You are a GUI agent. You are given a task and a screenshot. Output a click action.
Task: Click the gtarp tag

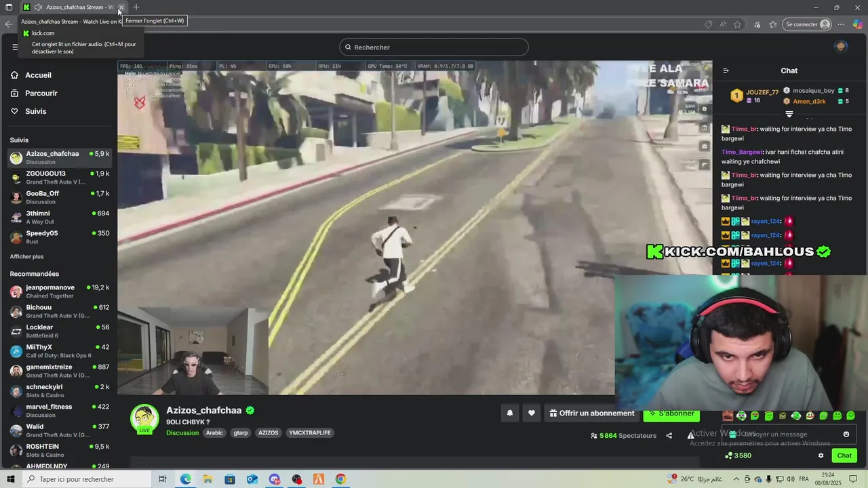[241, 432]
